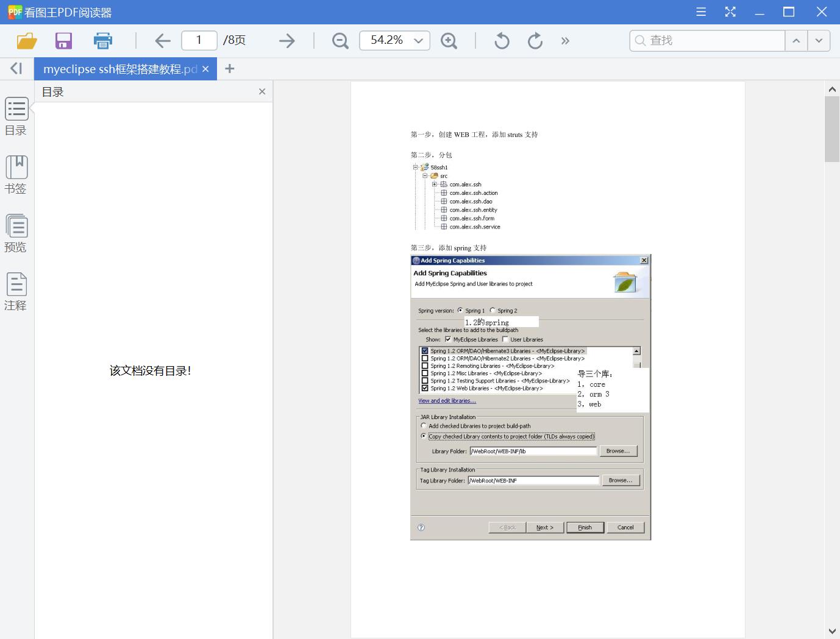Screen dimensions: 840x639
Task: Click the 查找 search field
Action: [x=707, y=40]
